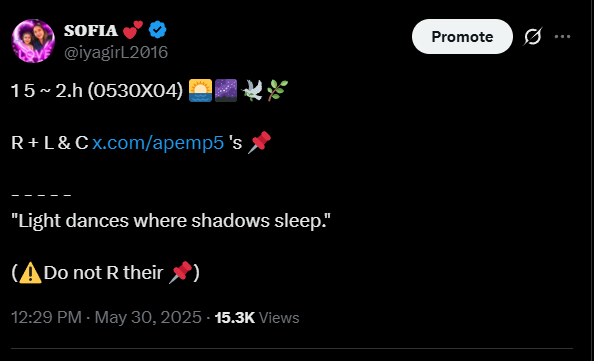Click the yellow warning sign emoji
The width and height of the screenshot is (594, 361).
tap(30, 272)
